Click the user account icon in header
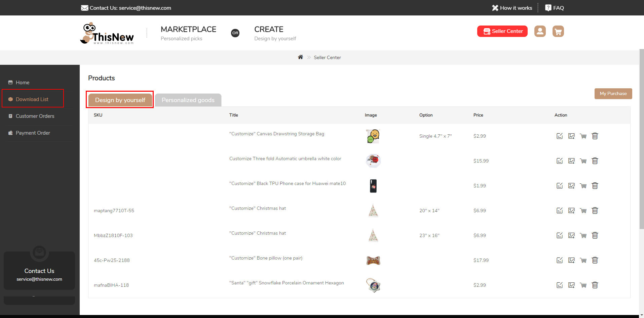This screenshot has height=318, width=644. pyautogui.click(x=540, y=31)
